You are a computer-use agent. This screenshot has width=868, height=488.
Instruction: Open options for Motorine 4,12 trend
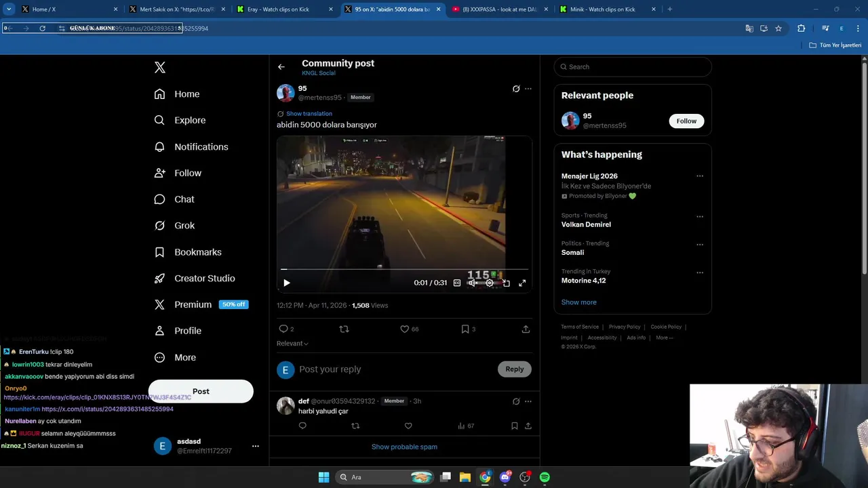click(x=700, y=272)
